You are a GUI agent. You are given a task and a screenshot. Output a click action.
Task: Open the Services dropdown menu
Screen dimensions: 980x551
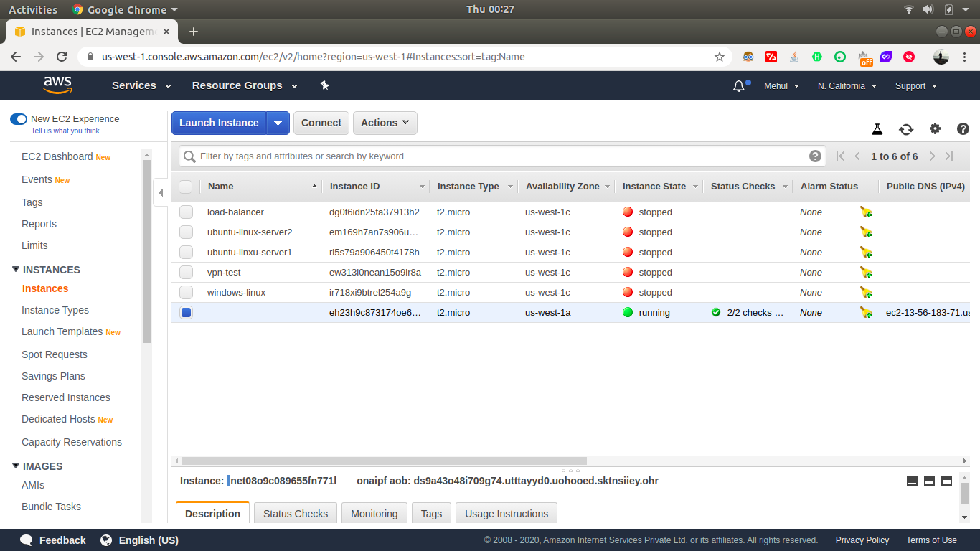pyautogui.click(x=141, y=85)
